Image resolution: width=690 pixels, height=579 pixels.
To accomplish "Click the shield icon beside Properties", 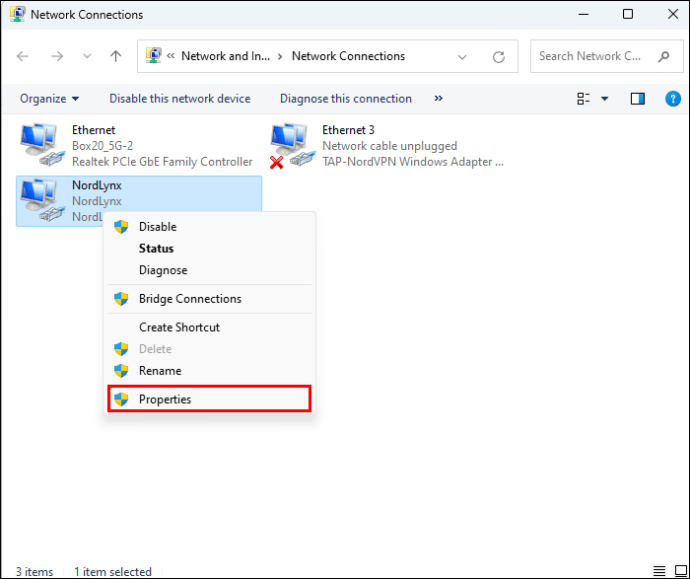I will point(121,399).
